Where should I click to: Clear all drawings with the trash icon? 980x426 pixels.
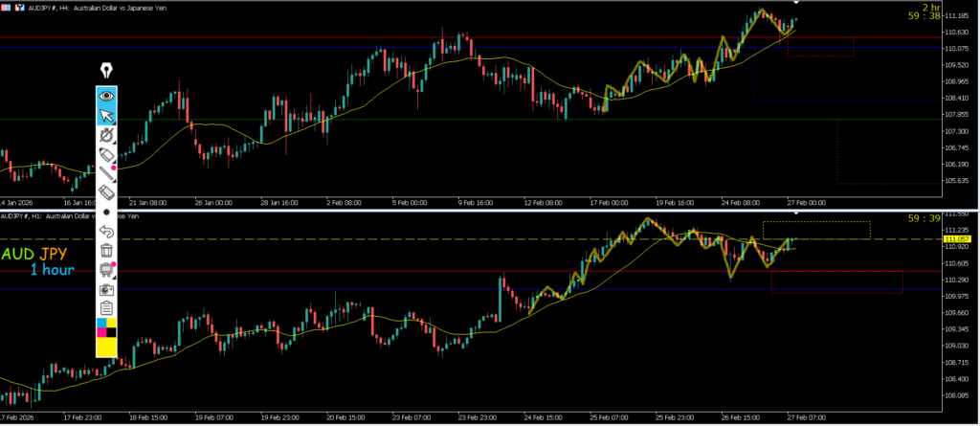point(106,250)
